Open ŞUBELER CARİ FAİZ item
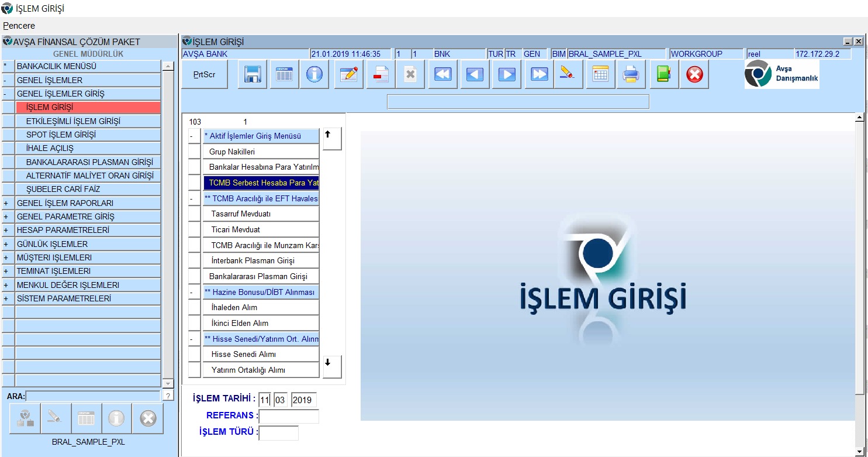 [88, 189]
